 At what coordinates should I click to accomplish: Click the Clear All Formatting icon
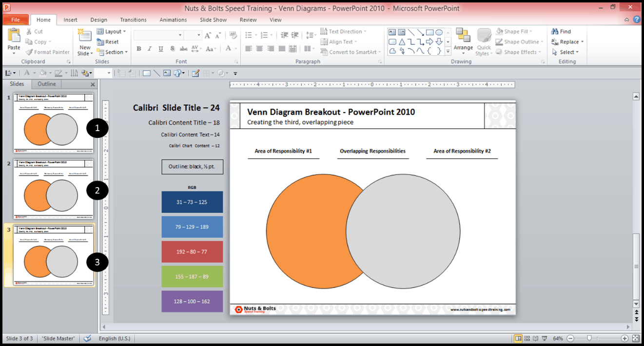(233, 35)
